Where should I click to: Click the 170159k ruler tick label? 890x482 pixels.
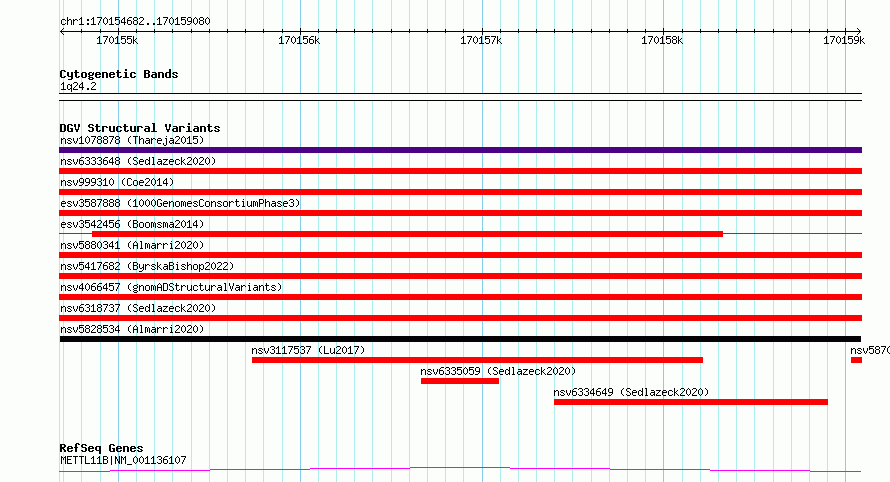(x=844, y=40)
